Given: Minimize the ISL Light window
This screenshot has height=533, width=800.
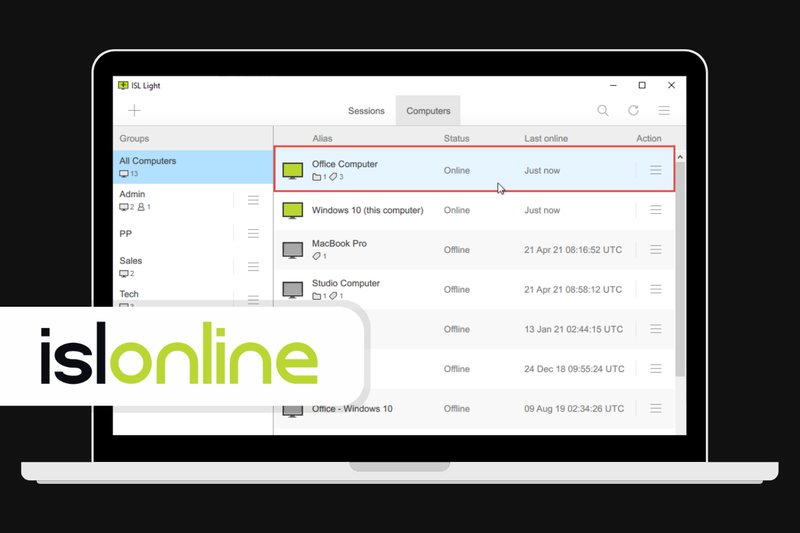Looking at the screenshot, I should [613, 85].
